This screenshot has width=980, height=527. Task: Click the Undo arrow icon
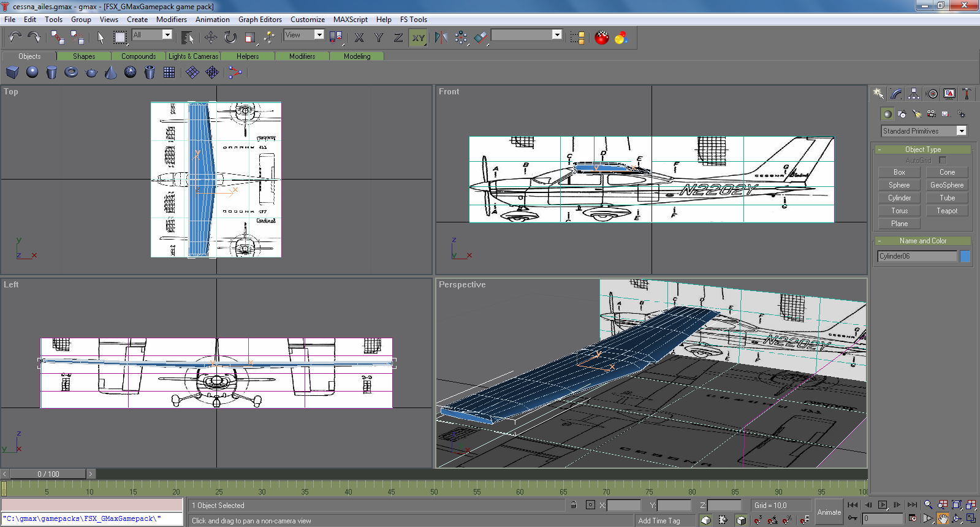[x=15, y=37]
